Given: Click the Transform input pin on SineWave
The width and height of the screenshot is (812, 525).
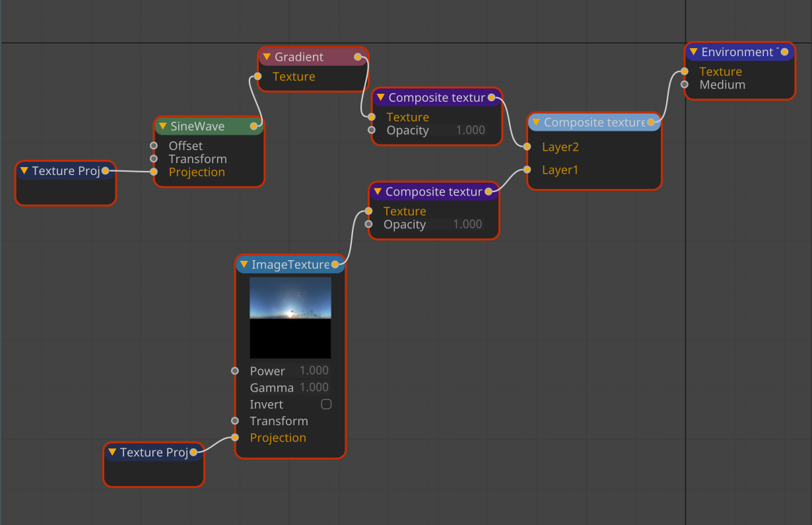Looking at the screenshot, I should pos(154,159).
